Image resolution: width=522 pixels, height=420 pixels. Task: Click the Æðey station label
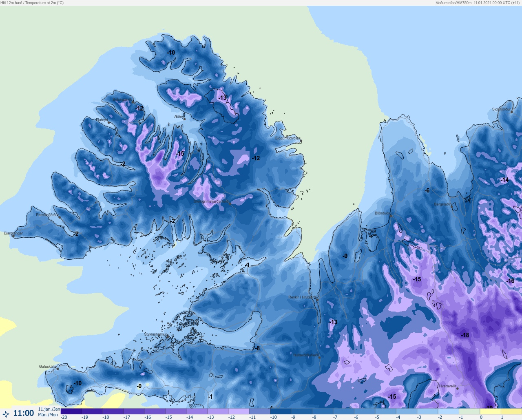pos(179,117)
